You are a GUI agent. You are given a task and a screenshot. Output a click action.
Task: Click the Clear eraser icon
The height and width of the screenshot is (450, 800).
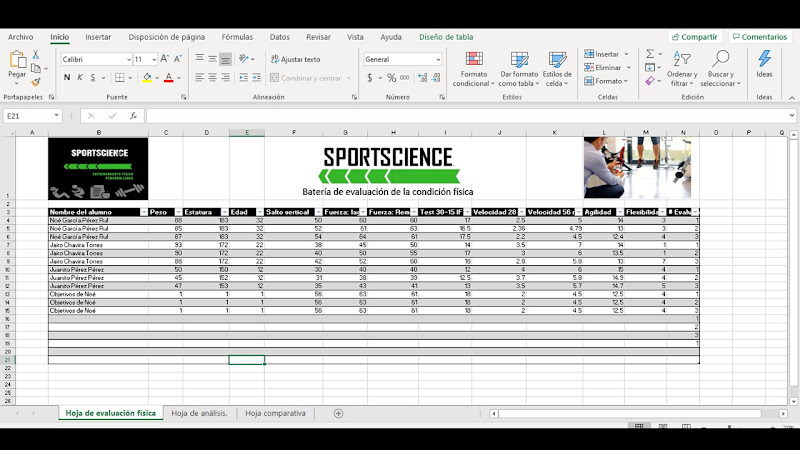coord(650,81)
